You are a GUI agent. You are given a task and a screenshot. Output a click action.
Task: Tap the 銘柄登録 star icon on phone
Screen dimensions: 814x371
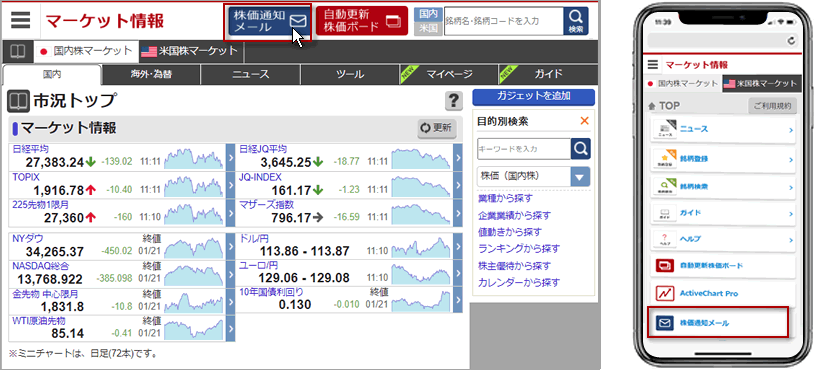point(664,158)
